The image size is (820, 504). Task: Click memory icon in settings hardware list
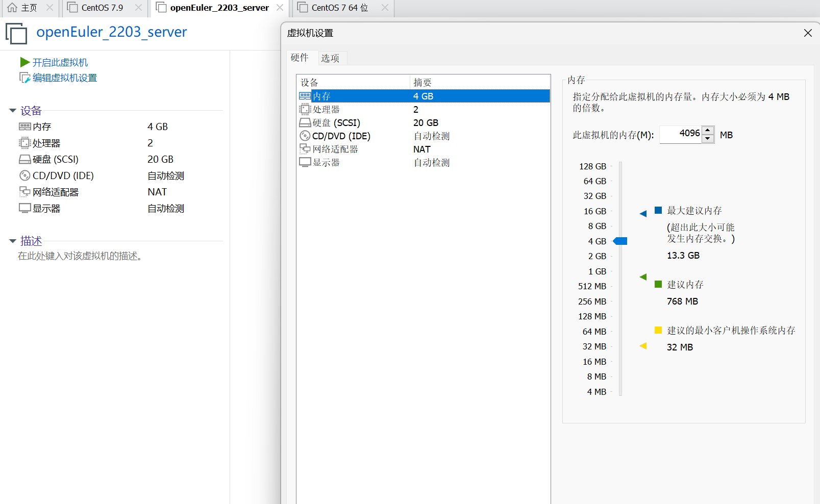[305, 96]
